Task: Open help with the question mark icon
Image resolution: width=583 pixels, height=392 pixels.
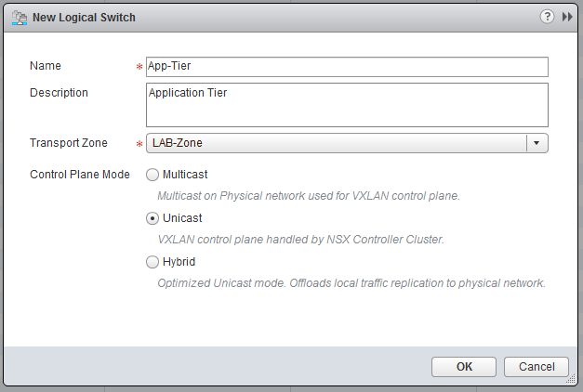Action: pyautogui.click(x=548, y=17)
